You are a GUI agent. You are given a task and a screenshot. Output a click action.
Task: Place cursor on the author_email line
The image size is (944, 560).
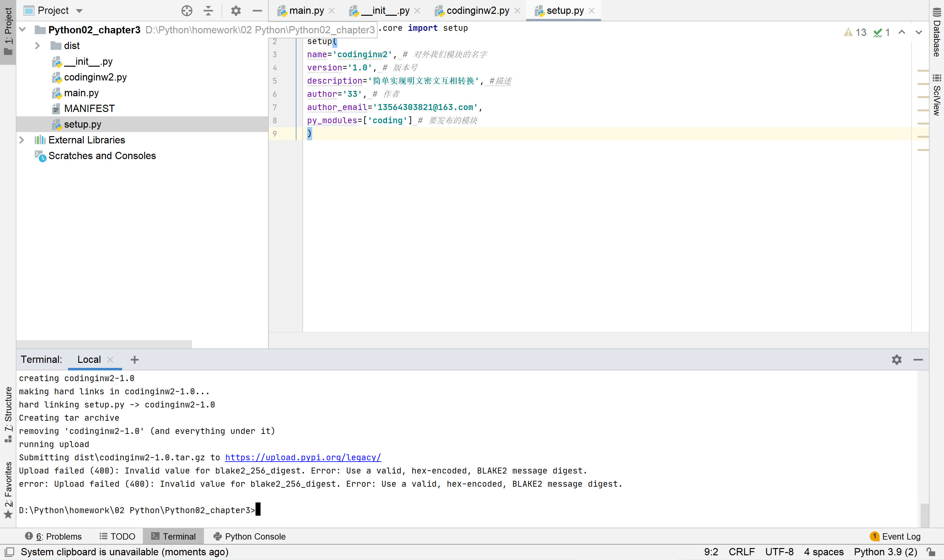pos(395,107)
